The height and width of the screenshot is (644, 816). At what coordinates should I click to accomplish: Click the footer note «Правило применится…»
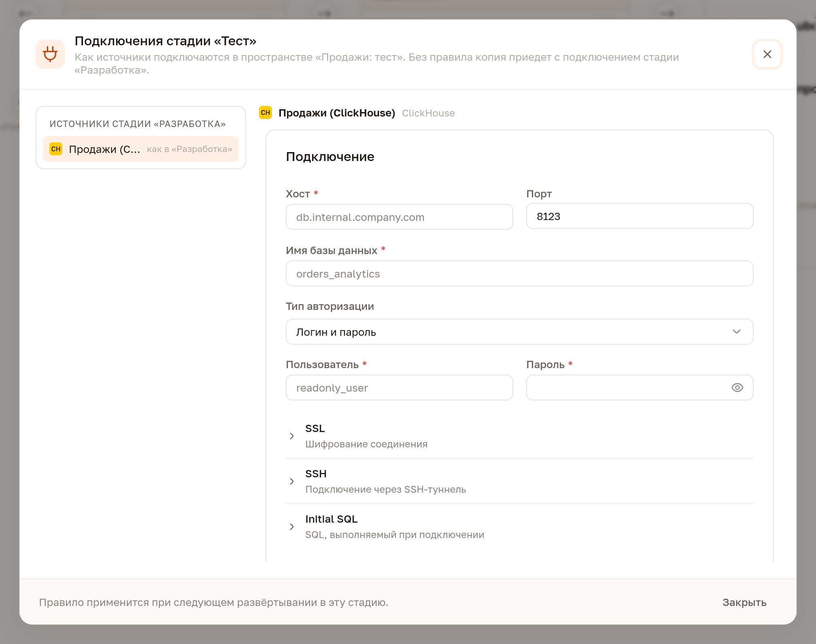point(214,602)
